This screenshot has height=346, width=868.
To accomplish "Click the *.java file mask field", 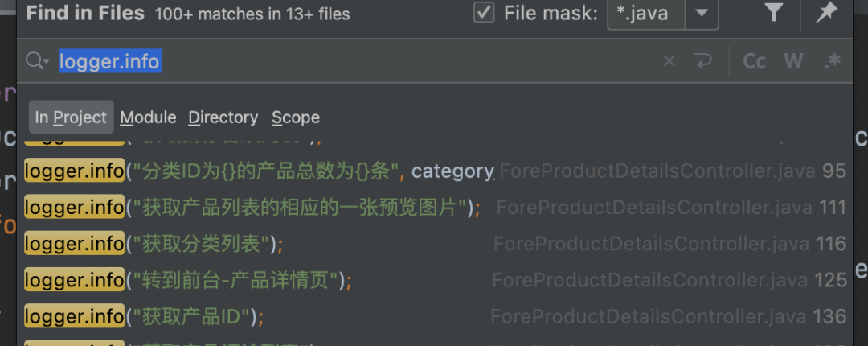I will [x=645, y=13].
